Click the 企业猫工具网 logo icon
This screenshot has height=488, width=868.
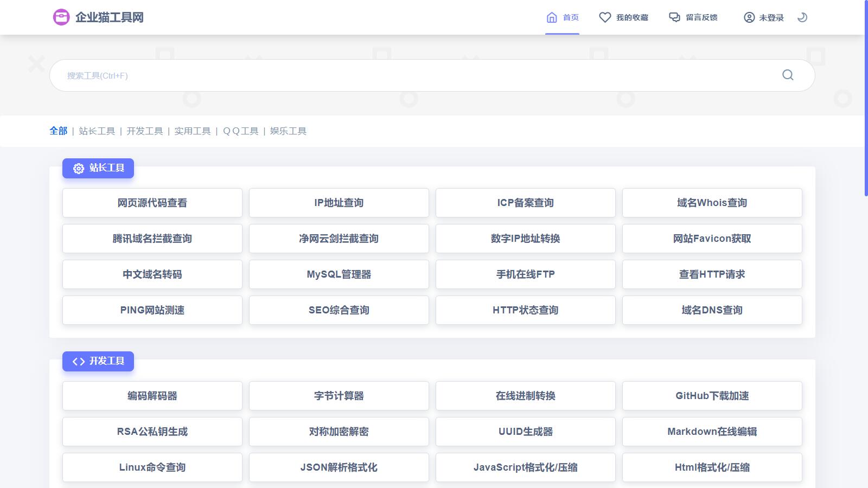tap(61, 17)
